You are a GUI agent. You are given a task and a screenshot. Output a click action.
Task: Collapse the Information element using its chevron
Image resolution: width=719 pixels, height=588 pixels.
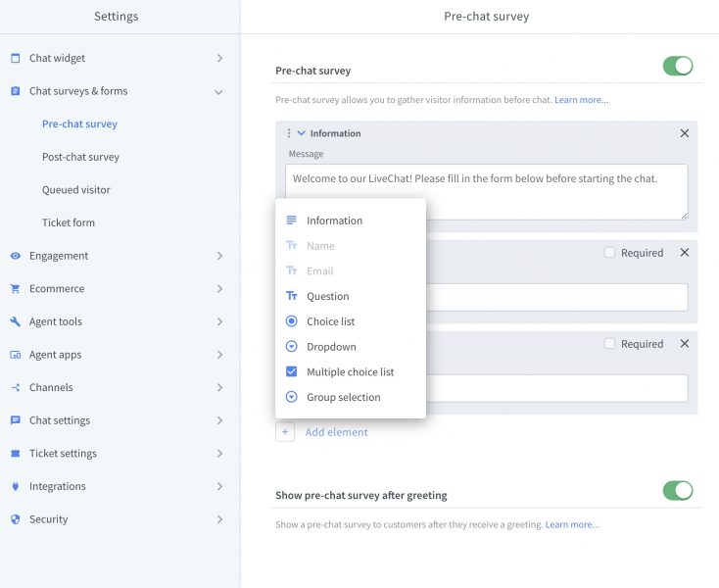[302, 133]
